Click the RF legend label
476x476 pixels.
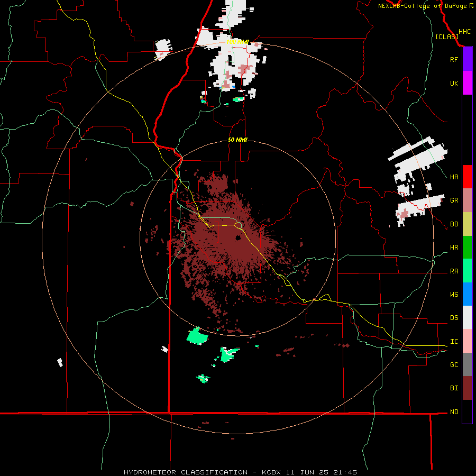point(454,59)
